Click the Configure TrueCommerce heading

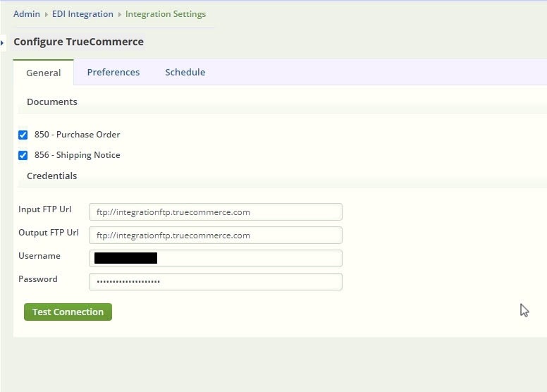[x=78, y=42]
